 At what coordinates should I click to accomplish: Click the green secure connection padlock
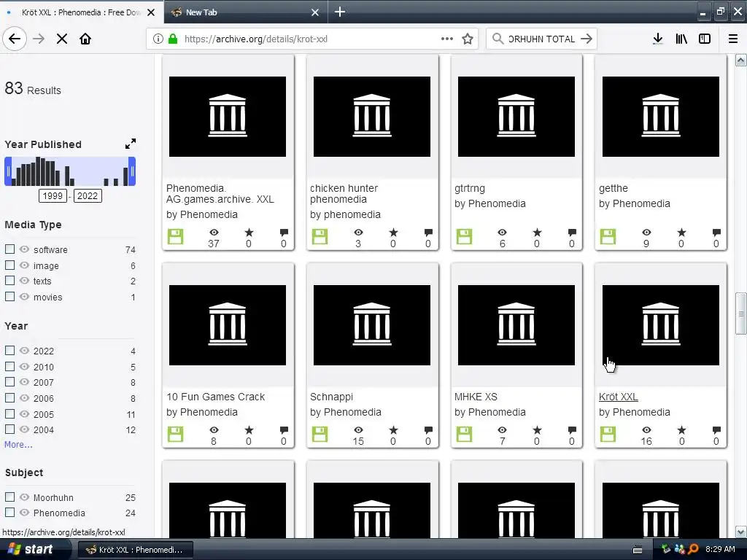[173, 39]
